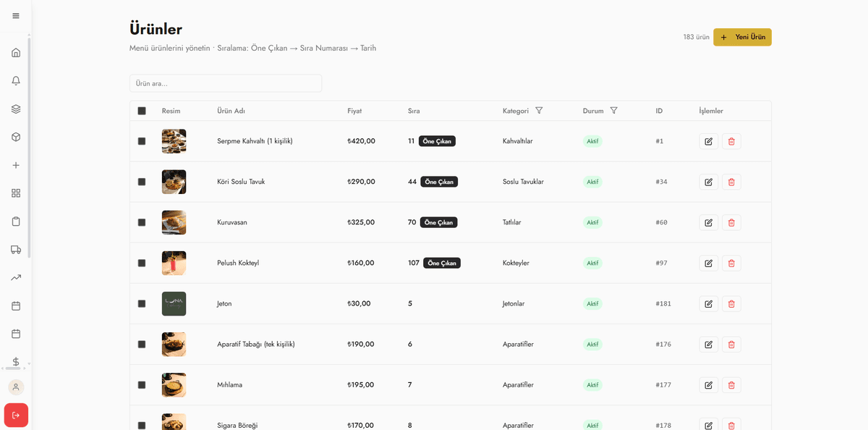The height and width of the screenshot is (430, 868).
Task: Toggle the select-all checkbox in header
Action: (x=142, y=111)
